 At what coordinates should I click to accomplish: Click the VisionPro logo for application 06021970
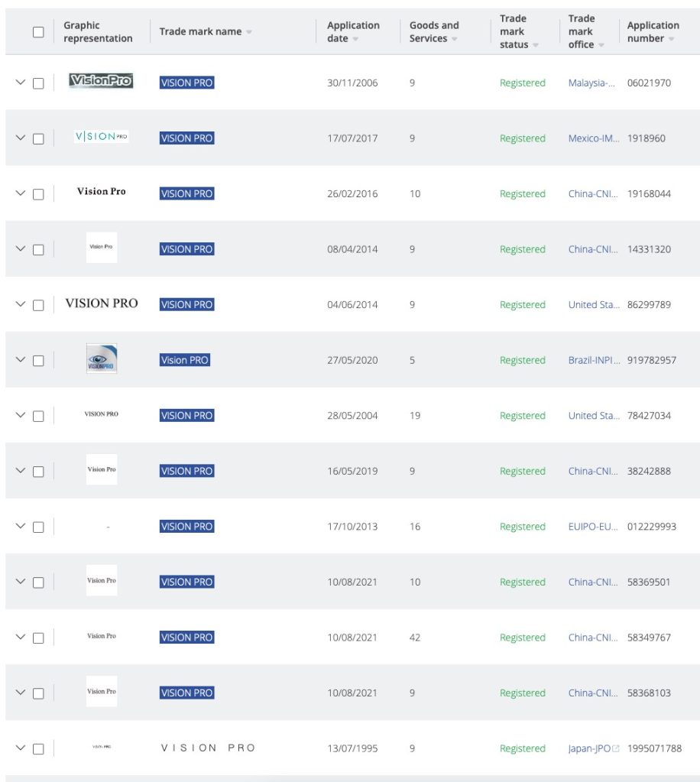(101, 81)
